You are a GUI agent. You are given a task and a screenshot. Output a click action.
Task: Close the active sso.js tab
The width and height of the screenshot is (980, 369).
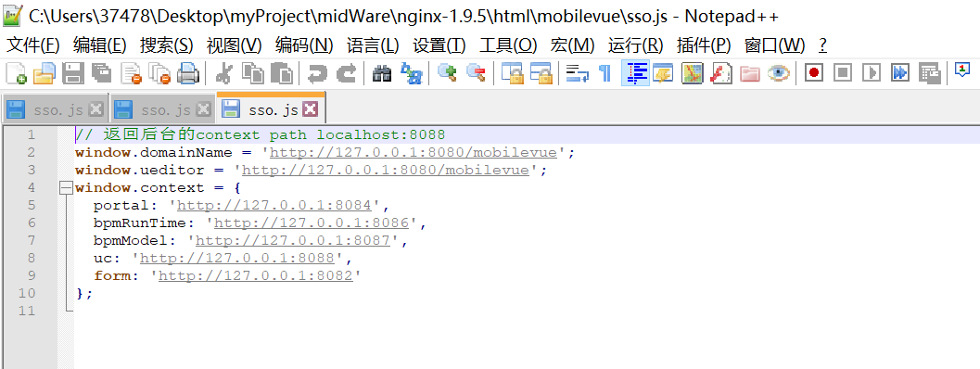click(x=310, y=109)
